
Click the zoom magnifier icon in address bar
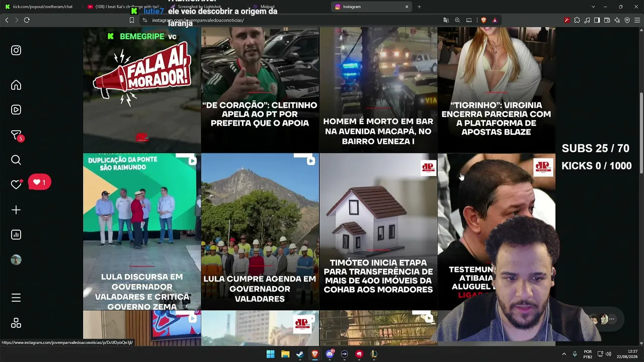(457, 20)
